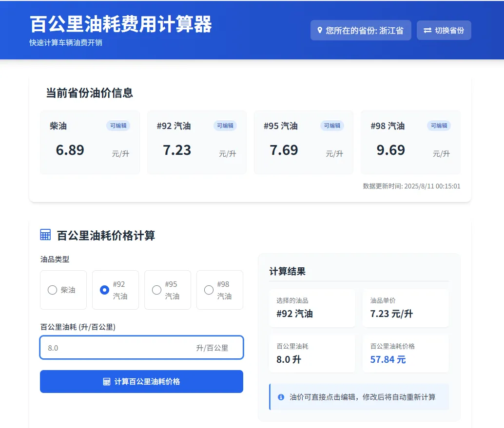The image size is (504, 428).
Task: Click the calculator icon beside 百公里油耗价格计算 heading
Action: (45, 234)
